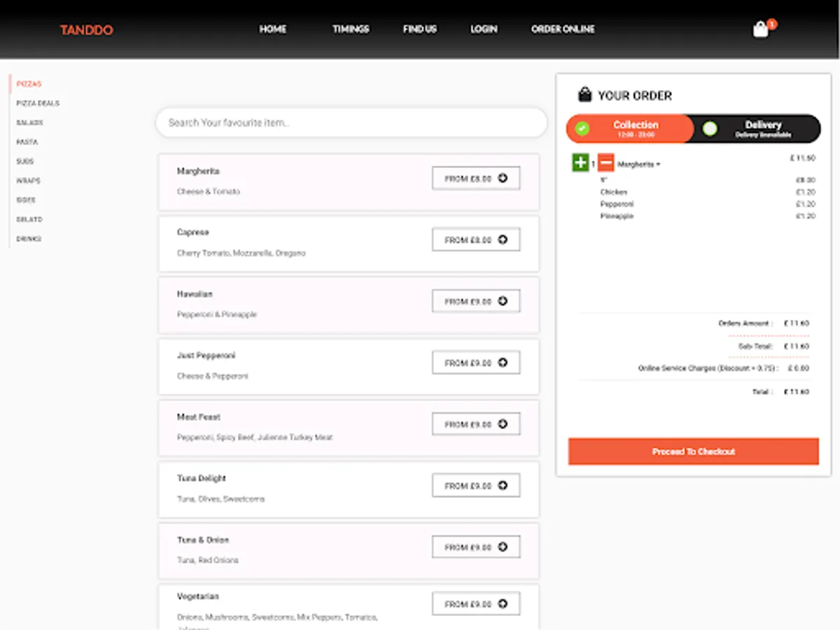Click Proceed To Checkout

(693, 451)
